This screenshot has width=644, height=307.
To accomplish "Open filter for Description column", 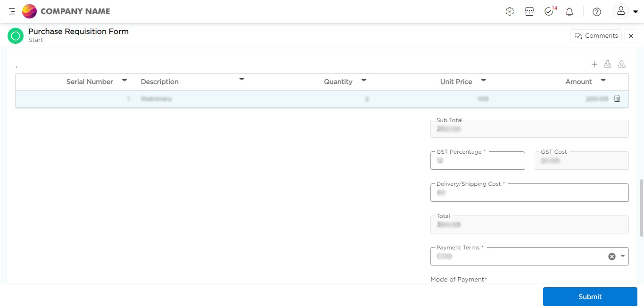I will click(241, 80).
